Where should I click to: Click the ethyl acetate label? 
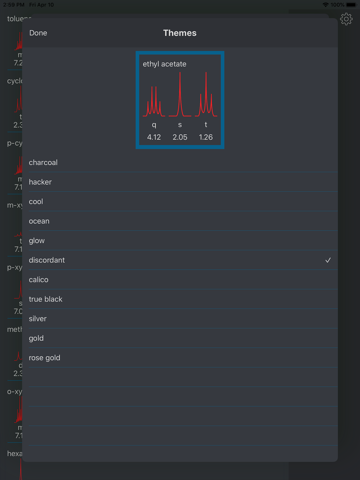[x=164, y=64]
